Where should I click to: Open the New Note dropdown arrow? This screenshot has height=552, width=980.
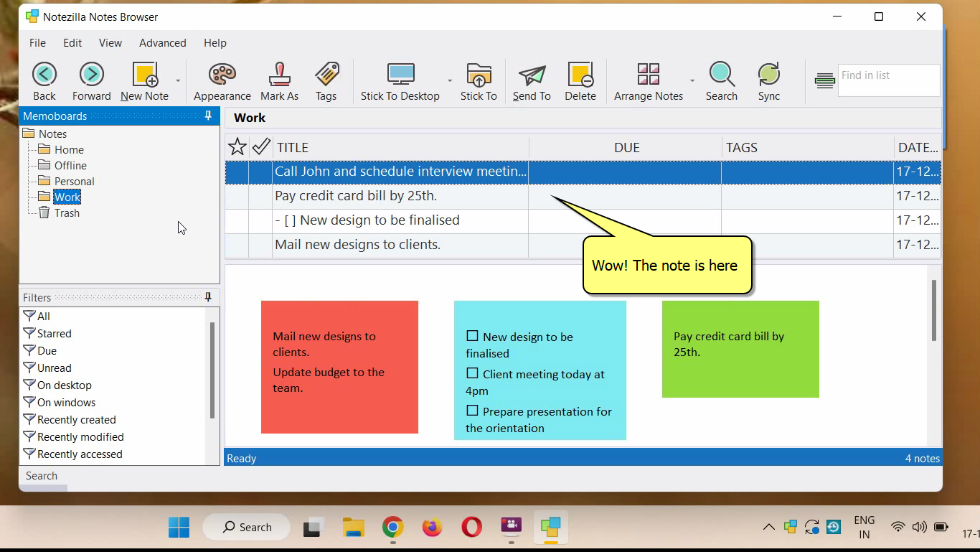tap(178, 81)
